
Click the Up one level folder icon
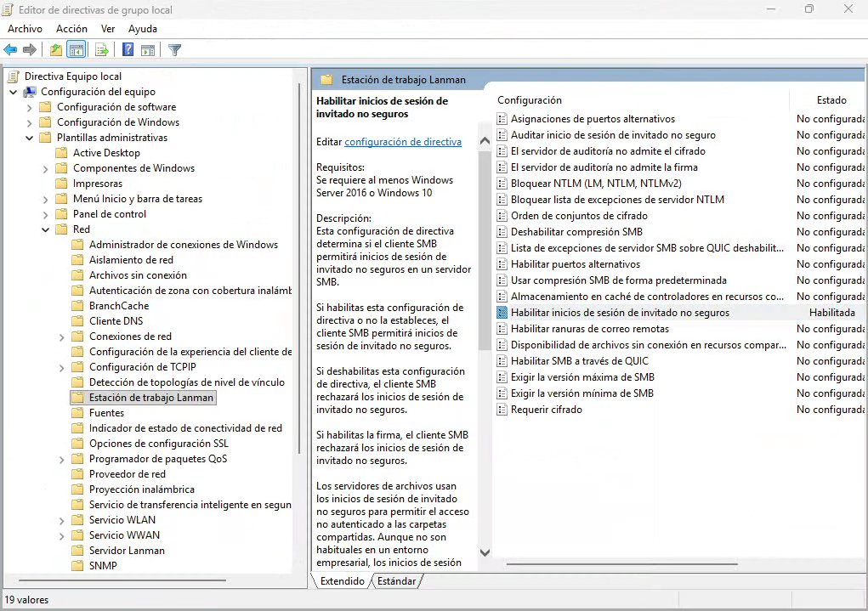click(56, 50)
